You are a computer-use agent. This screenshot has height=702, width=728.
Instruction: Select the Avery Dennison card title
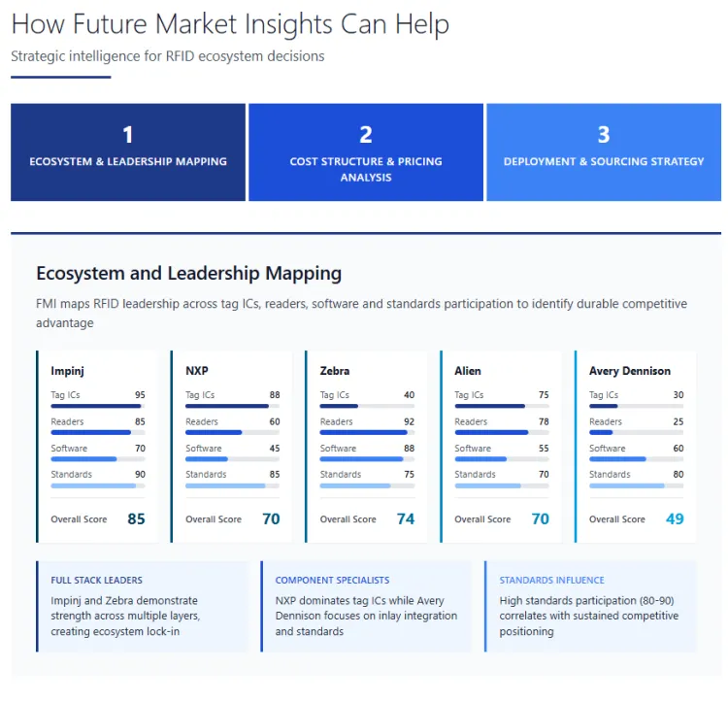point(630,371)
